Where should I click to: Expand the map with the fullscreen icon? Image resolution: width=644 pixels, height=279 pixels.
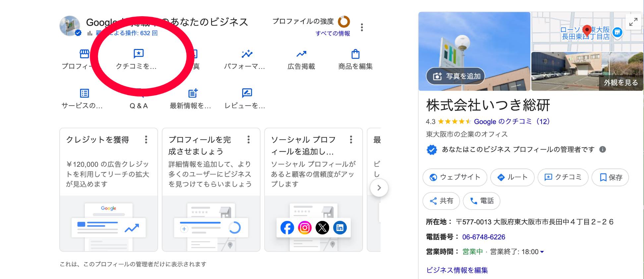click(x=633, y=22)
